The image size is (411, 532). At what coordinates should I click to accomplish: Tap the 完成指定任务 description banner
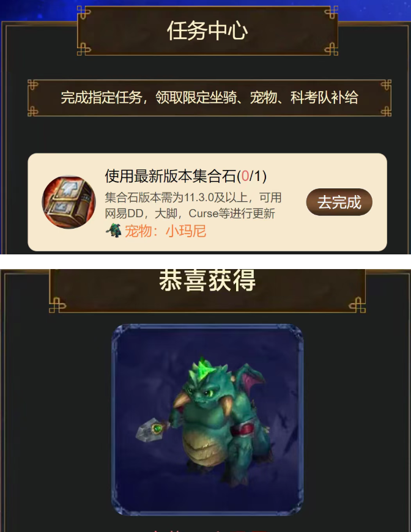[209, 98]
